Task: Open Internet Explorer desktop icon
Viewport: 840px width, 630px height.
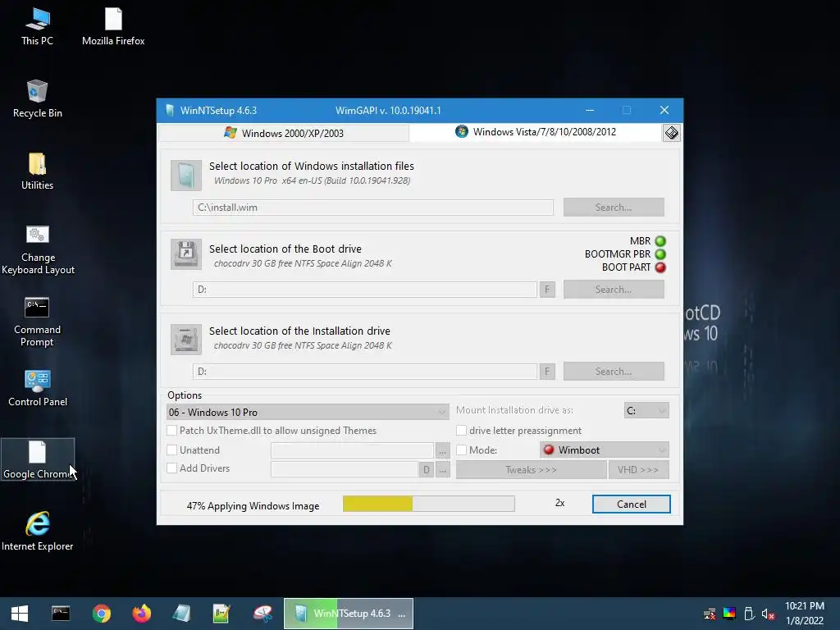Action: pos(38,532)
